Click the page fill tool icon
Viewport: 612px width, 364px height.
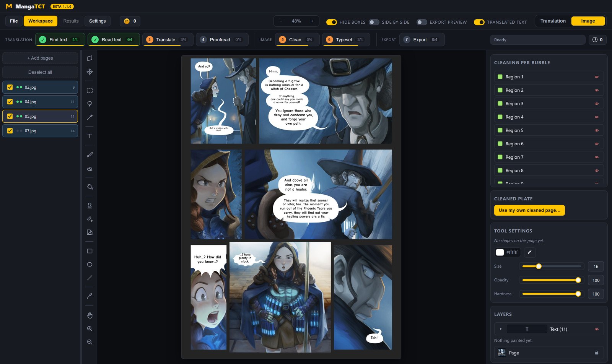tap(90, 232)
